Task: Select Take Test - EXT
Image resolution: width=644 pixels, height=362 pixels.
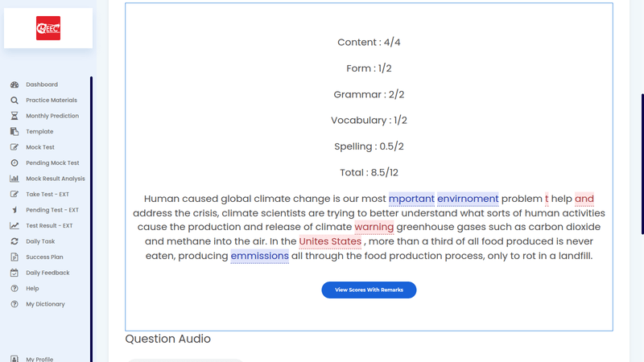Action: (x=47, y=194)
